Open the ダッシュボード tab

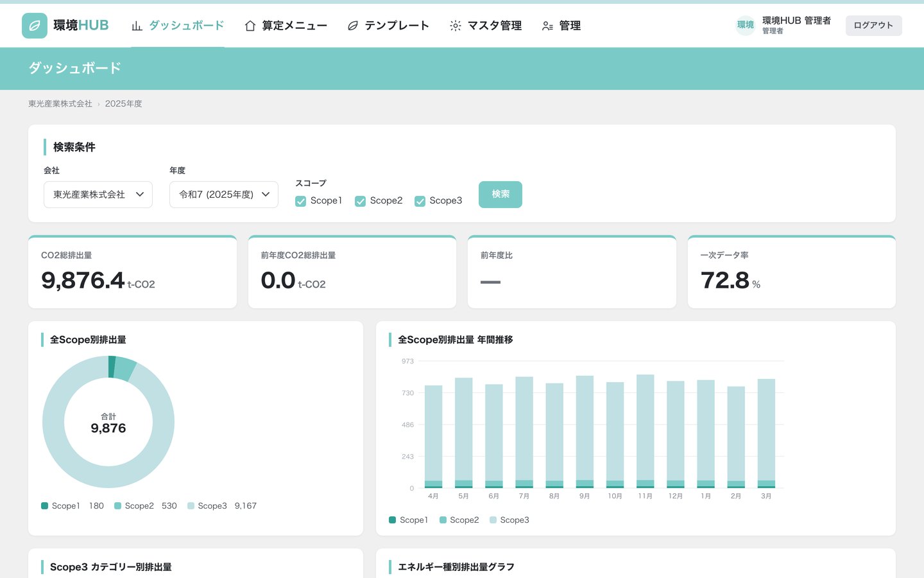click(178, 26)
